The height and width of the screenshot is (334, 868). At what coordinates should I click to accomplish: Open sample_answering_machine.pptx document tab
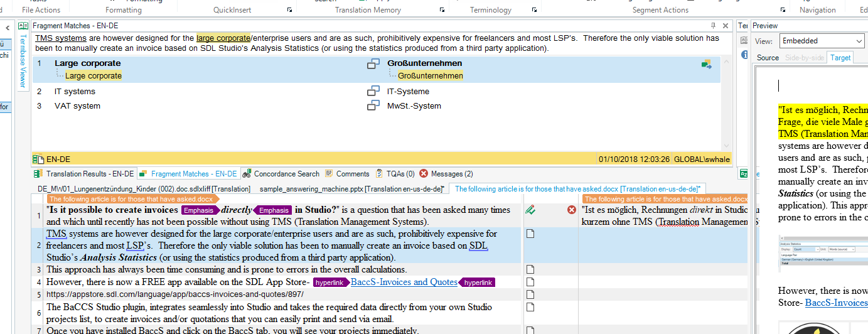351,188
